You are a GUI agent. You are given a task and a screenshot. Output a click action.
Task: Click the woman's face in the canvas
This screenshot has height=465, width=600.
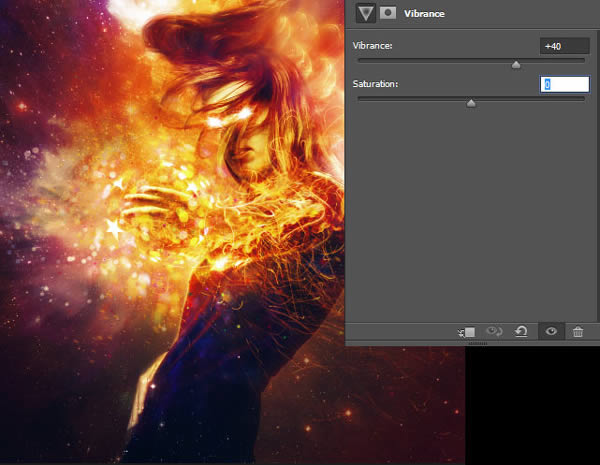pos(254,151)
